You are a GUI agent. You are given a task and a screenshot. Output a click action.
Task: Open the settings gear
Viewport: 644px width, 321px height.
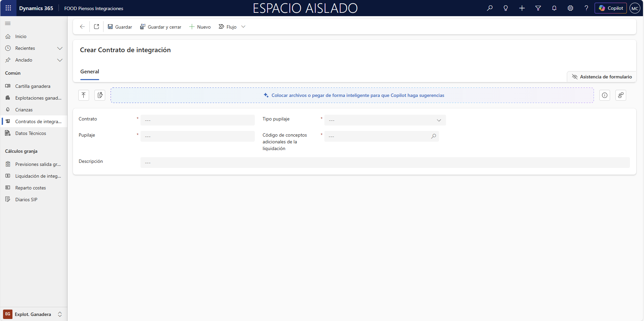(570, 8)
